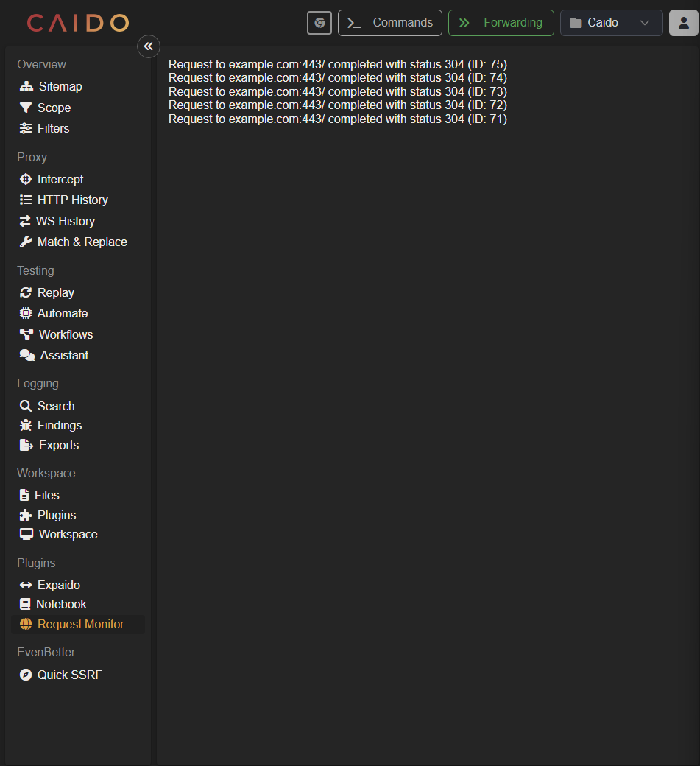Select the Scope icon
Viewport: 700px width, 766px height.
pos(26,108)
